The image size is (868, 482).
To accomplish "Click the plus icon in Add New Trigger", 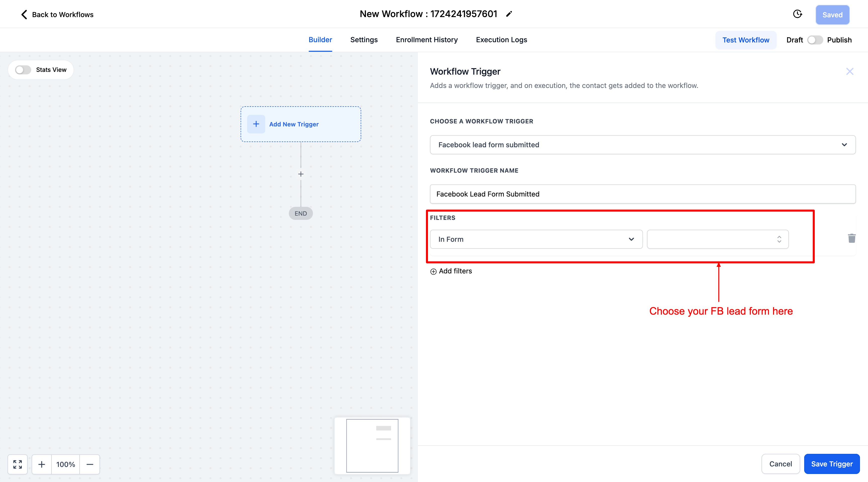I will (x=256, y=124).
